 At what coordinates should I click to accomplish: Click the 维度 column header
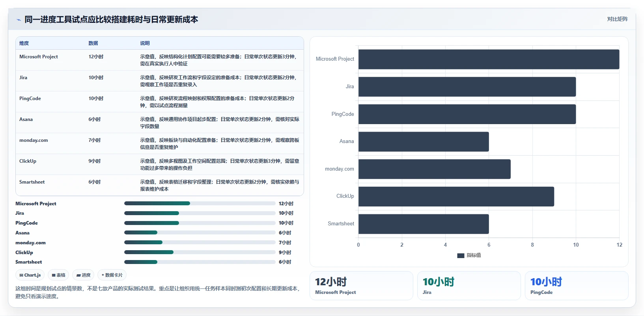(x=24, y=43)
